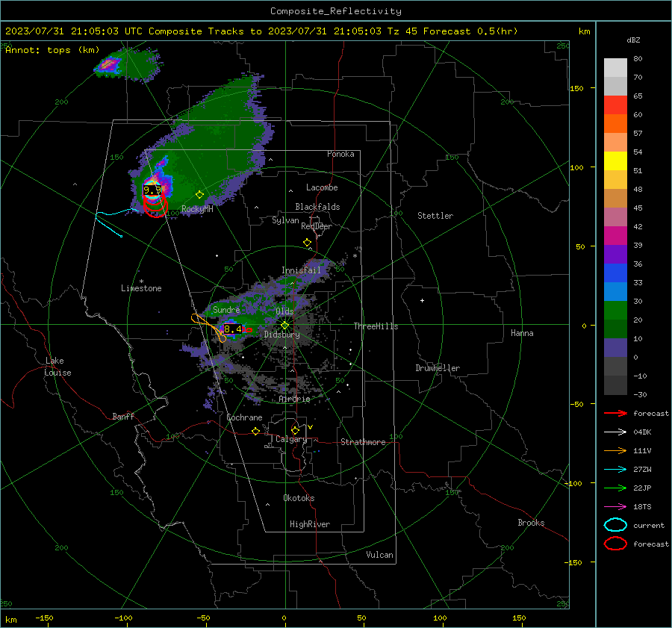Click the bright green swatch in the dBZ scale
Screen dimensions: 672x628
[615, 310]
